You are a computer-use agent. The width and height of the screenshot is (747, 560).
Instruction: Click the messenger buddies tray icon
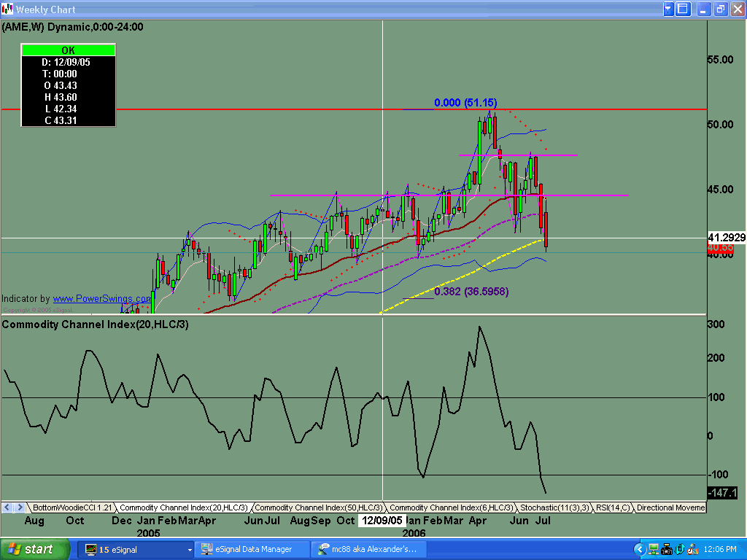tap(693, 550)
